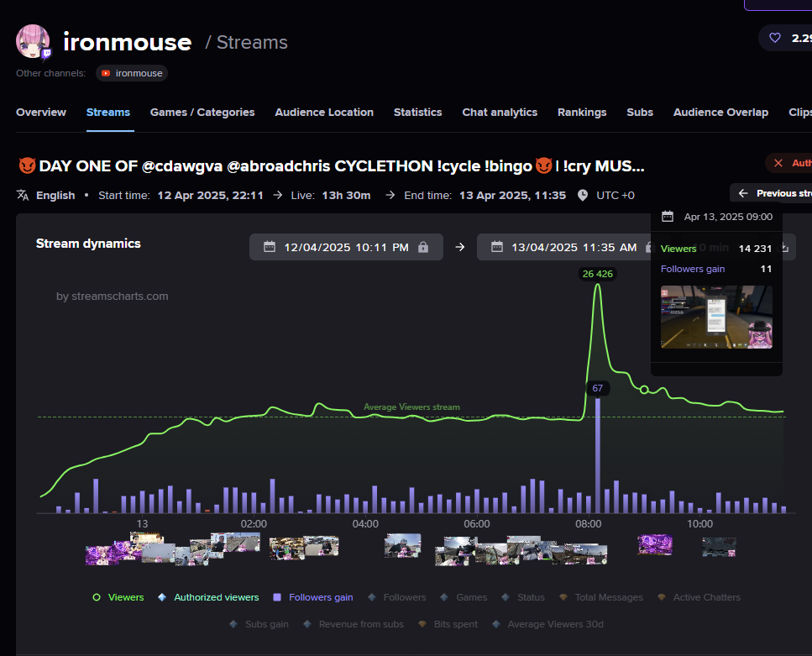This screenshot has height=656, width=812.
Task: Click the language translate icon beside English
Action: click(23, 196)
